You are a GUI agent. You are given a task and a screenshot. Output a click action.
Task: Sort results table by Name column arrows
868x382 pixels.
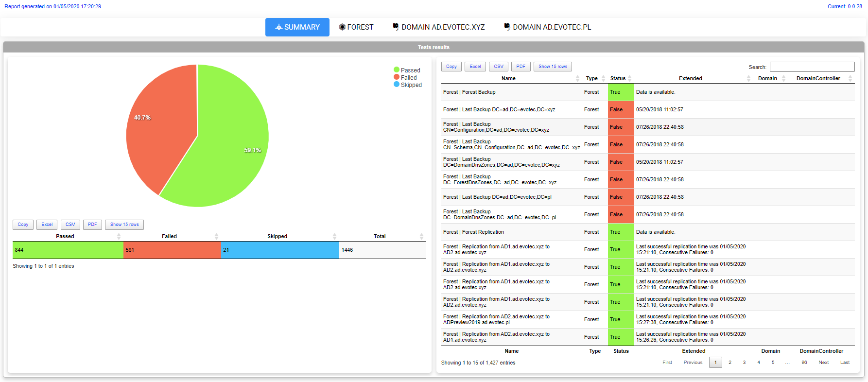[x=577, y=78]
